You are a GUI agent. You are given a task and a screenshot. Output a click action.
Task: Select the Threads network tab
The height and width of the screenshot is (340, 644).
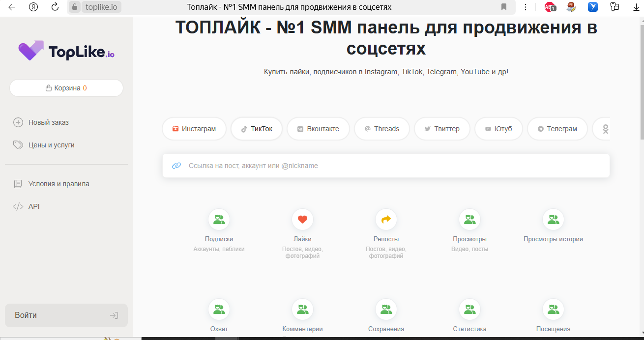pyautogui.click(x=382, y=129)
